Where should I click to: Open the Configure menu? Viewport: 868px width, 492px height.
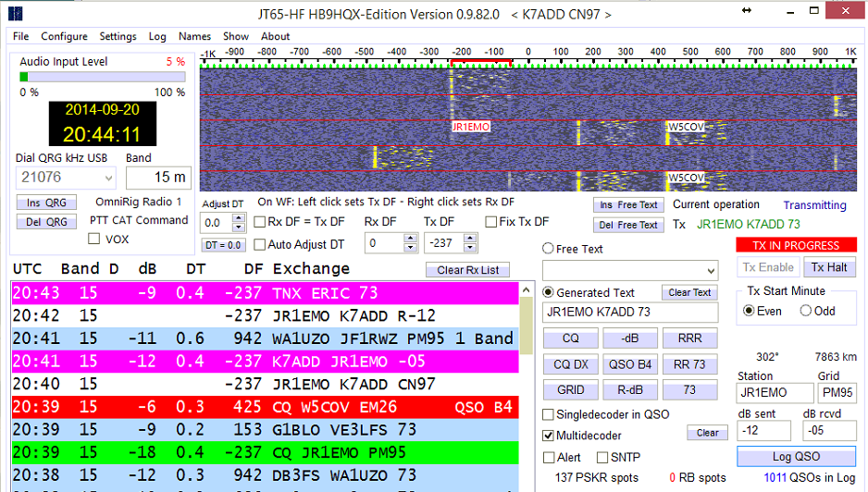(x=64, y=36)
